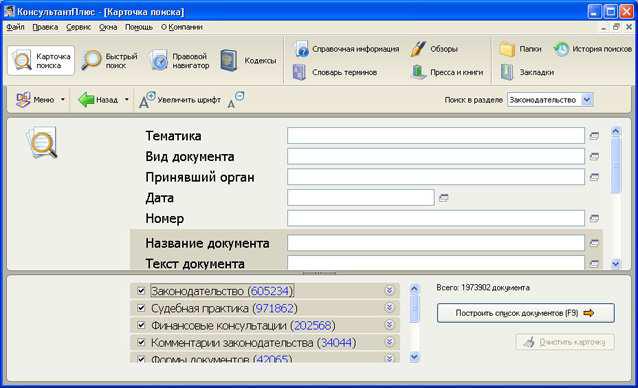Open Словарь терминов dictionary
This screenshot has height=388, width=638.
(x=335, y=72)
